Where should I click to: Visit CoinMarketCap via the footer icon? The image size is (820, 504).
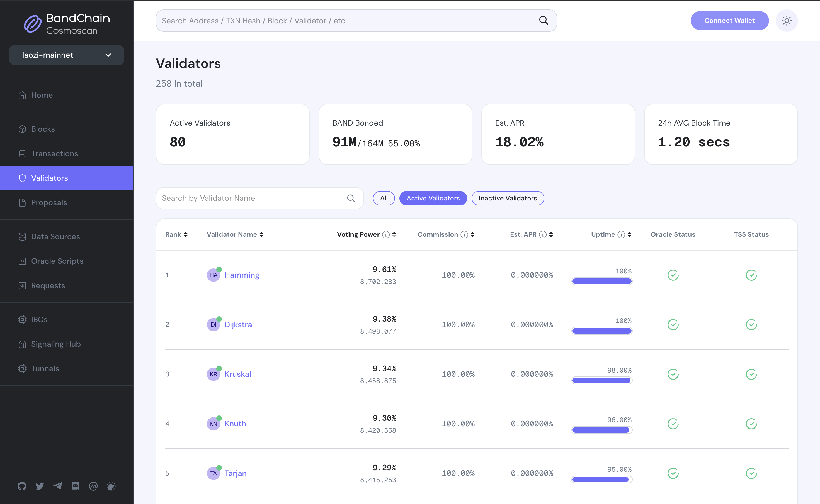tap(93, 486)
